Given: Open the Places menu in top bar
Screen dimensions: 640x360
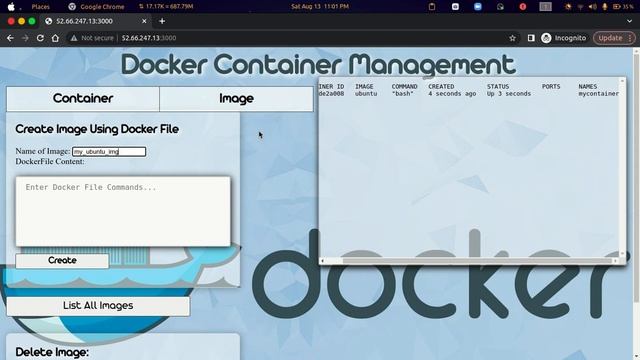Looking at the screenshot, I should [40, 7].
